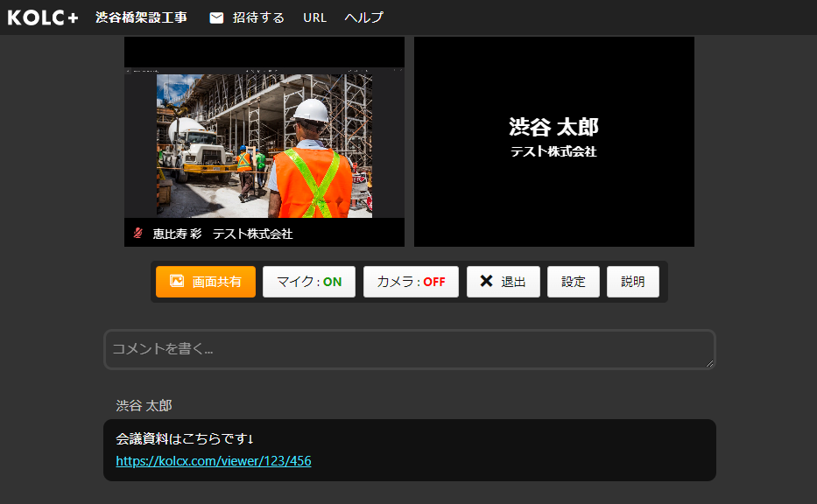Open the 招待する menu item

258,17
